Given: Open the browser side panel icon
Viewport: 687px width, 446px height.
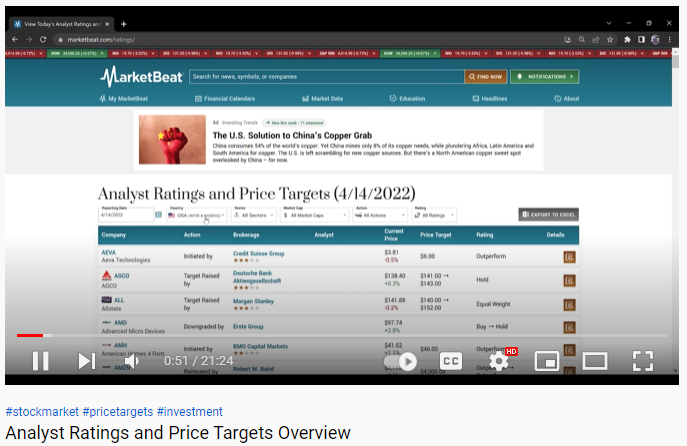Looking at the screenshot, I should pyautogui.click(x=641, y=39).
